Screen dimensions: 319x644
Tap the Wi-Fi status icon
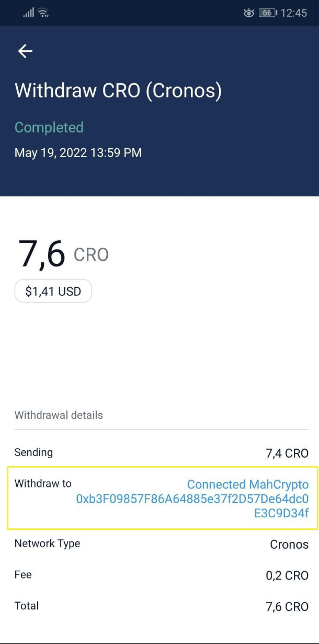point(43,13)
